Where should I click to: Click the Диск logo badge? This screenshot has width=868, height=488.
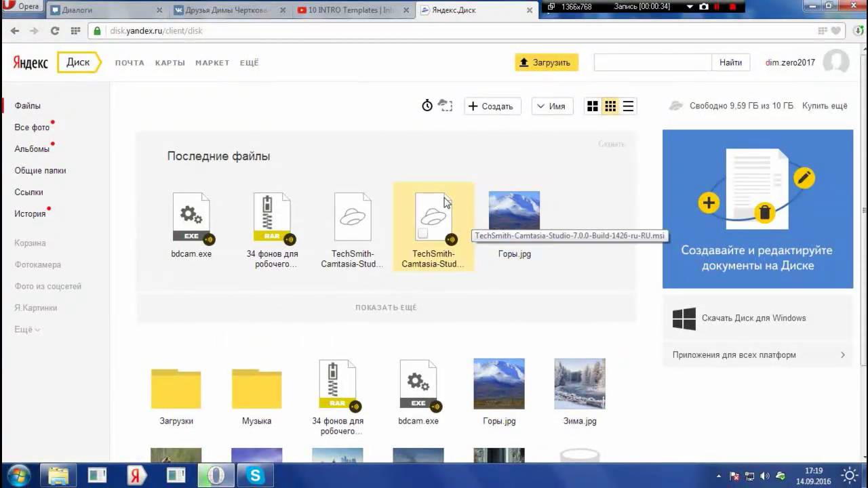[x=78, y=62]
